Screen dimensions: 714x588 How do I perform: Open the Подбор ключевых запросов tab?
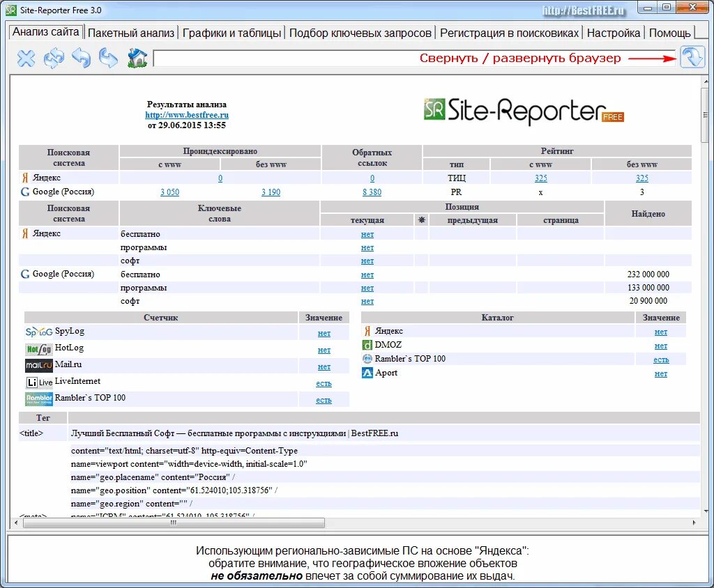[x=360, y=33]
